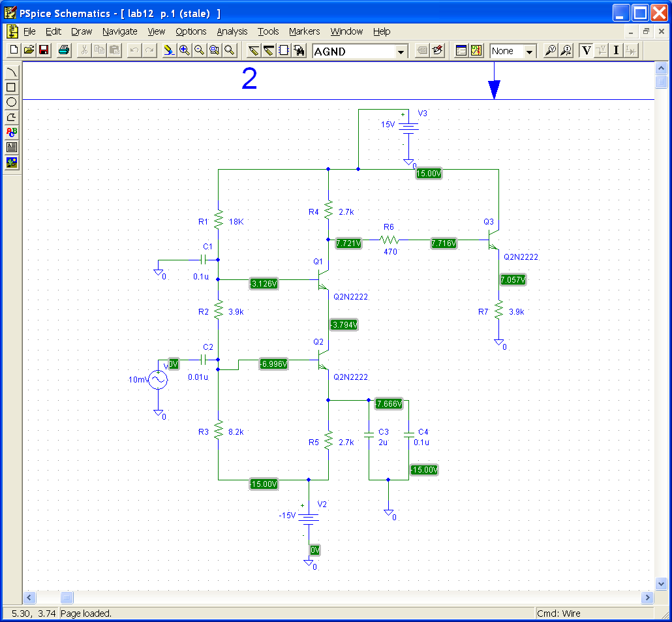Viewport: 672px width, 622px height.
Task: Open the Setup Analysis toolbar button
Action: [x=461, y=50]
